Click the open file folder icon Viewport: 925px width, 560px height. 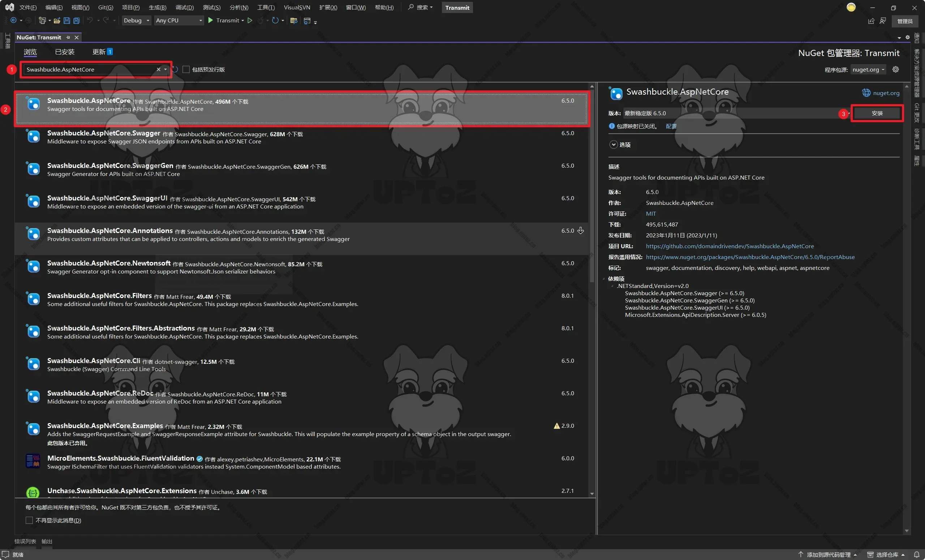click(x=57, y=20)
